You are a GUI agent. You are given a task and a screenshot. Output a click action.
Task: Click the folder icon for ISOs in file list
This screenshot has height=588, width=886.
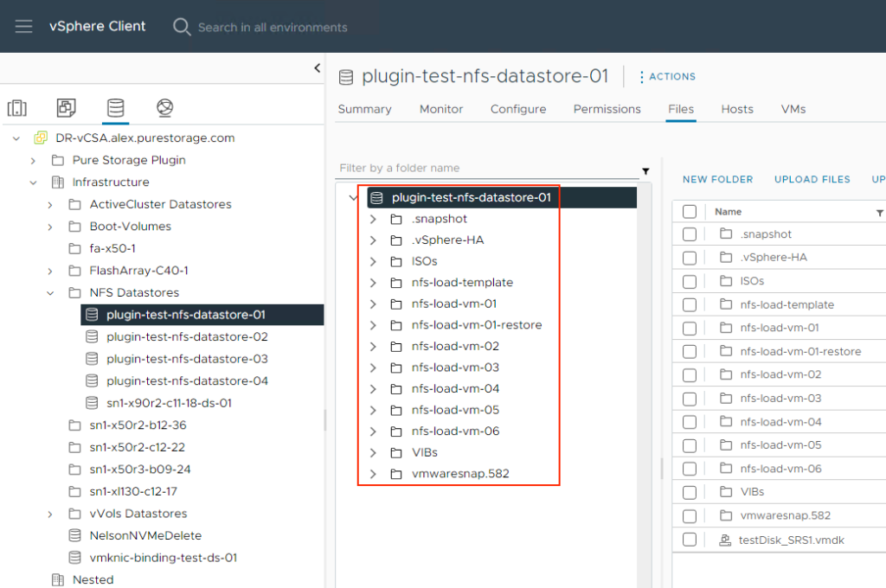pyautogui.click(x=726, y=281)
